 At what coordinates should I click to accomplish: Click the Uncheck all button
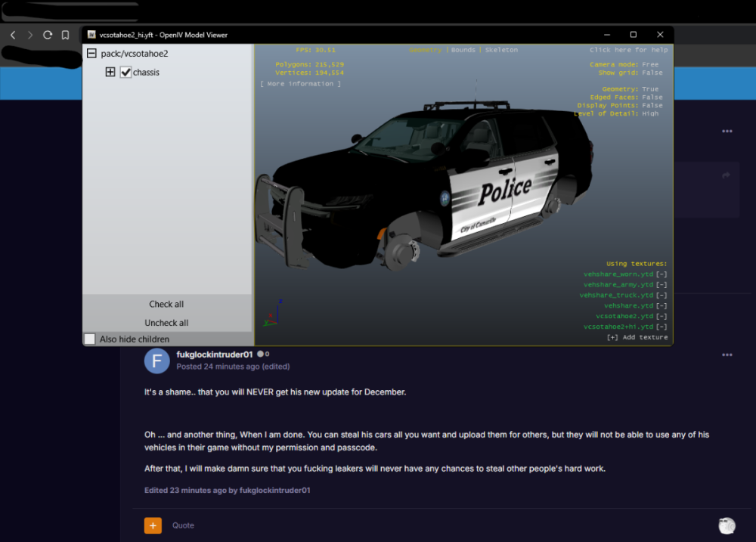click(166, 323)
